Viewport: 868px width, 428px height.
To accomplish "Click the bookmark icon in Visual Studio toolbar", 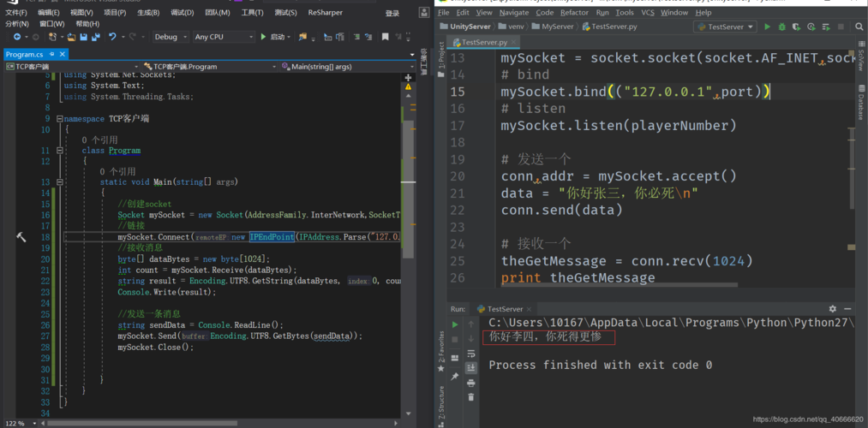I will point(384,37).
